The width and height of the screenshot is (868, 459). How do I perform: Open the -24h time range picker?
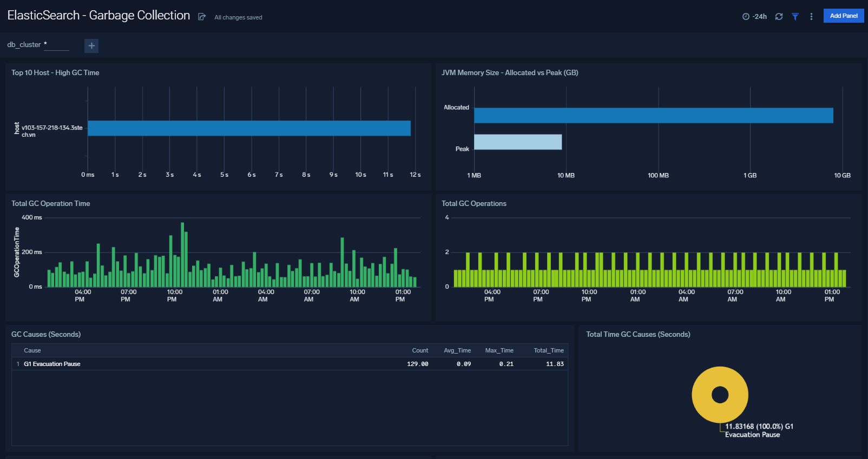pyautogui.click(x=754, y=17)
